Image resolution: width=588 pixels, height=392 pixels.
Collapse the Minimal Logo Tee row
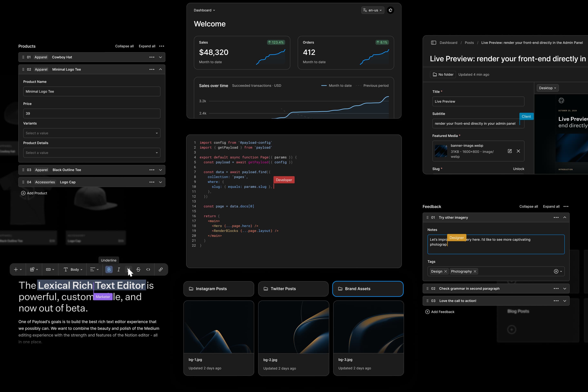(x=160, y=69)
